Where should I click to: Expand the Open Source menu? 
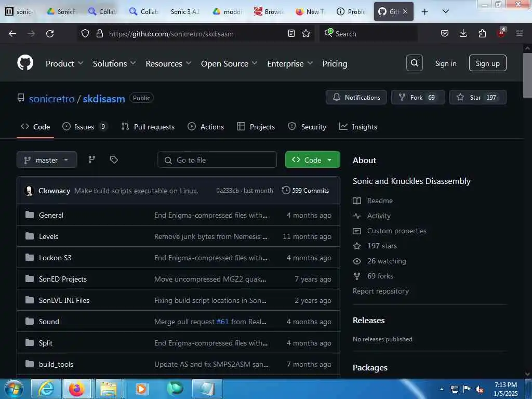(x=229, y=63)
